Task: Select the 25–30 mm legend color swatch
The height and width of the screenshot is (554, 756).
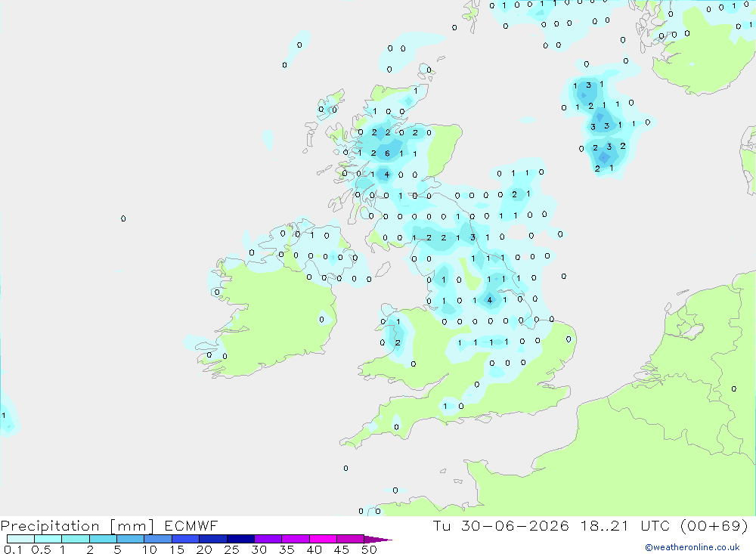Action: 240,539
